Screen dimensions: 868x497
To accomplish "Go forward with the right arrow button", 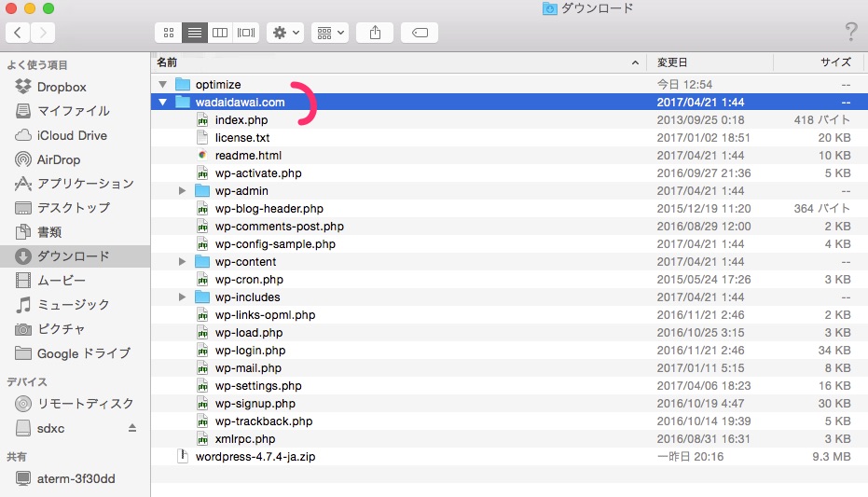I will click(43, 33).
